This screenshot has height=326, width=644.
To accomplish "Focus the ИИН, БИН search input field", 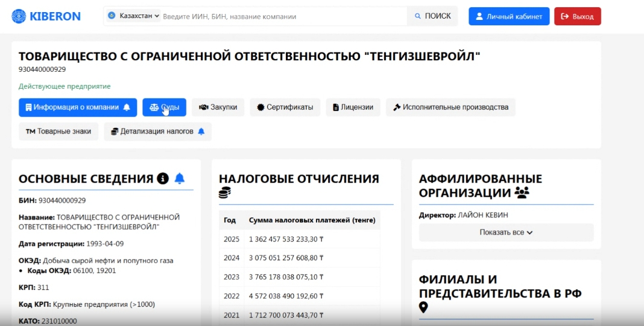I will coord(283,16).
